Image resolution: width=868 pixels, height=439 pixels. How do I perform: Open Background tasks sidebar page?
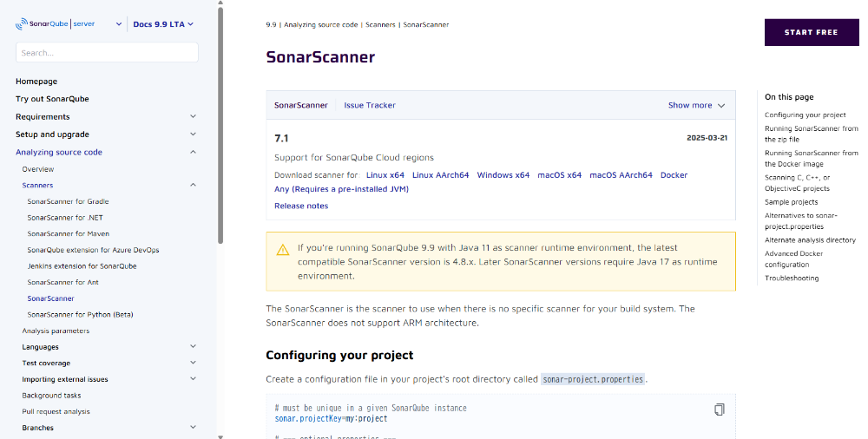[51, 396]
